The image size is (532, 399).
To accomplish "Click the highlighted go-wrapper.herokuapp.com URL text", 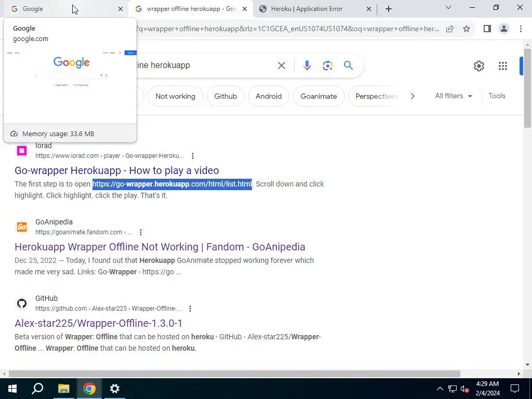I will (172, 184).
